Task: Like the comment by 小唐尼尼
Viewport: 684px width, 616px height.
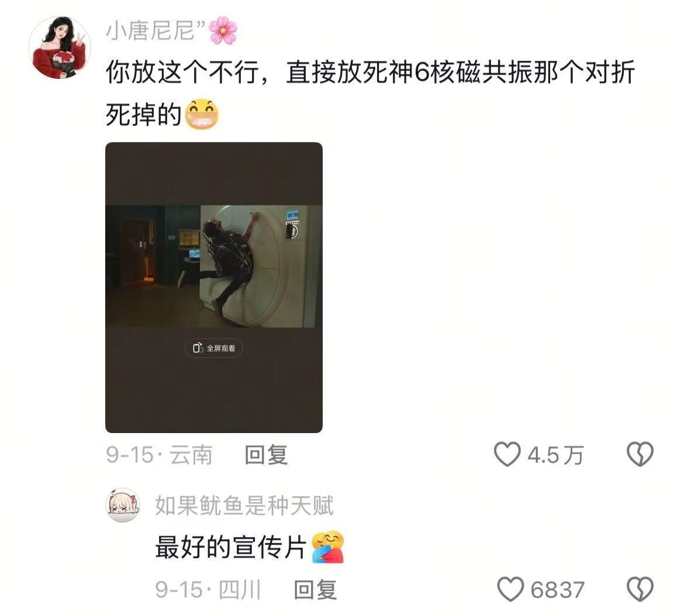Action: (x=507, y=454)
